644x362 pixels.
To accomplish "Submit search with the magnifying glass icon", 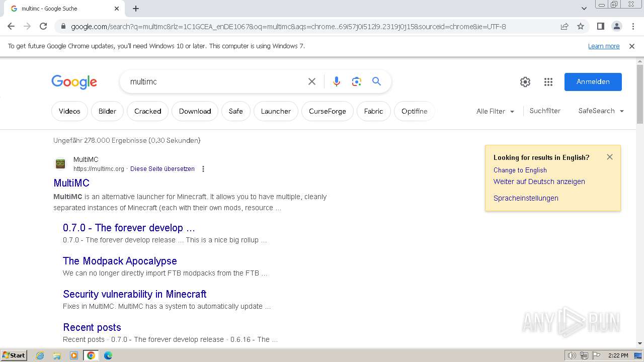I will (376, 81).
